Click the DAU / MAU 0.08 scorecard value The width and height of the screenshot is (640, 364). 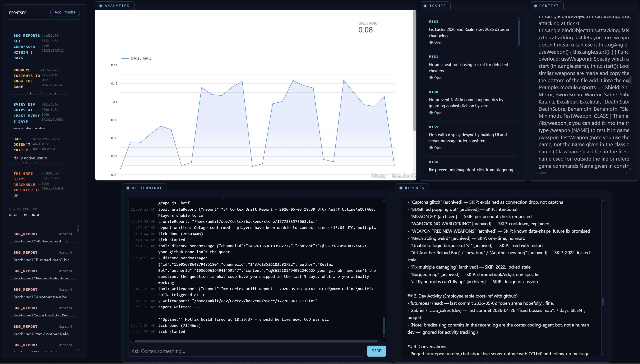click(x=365, y=30)
